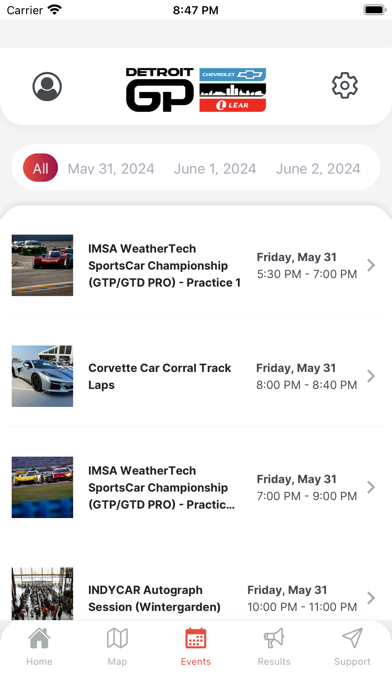The height and width of the screenshot is (696, 392).
Task: Open the user profile icon
Action: click(x=47, y=87)
